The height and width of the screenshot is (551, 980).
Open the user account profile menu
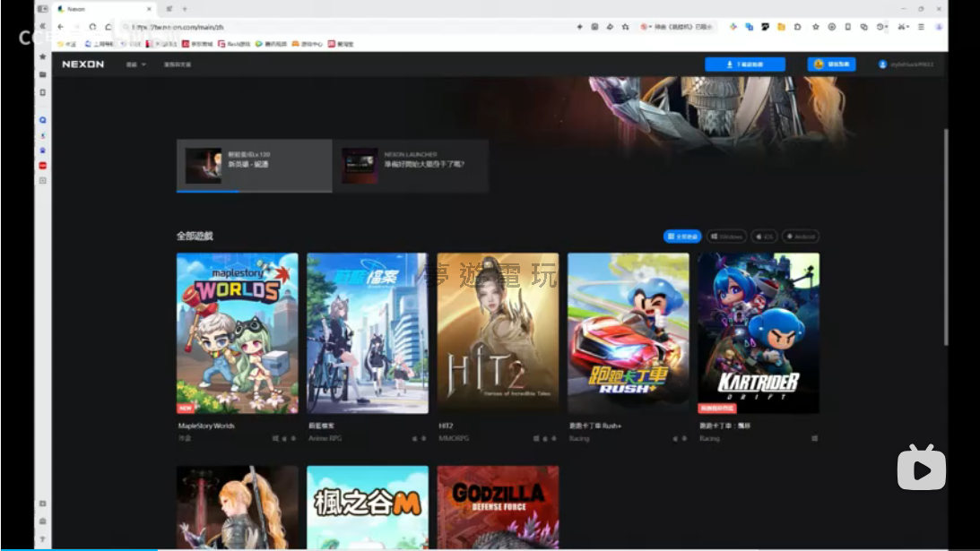(906, 65)
